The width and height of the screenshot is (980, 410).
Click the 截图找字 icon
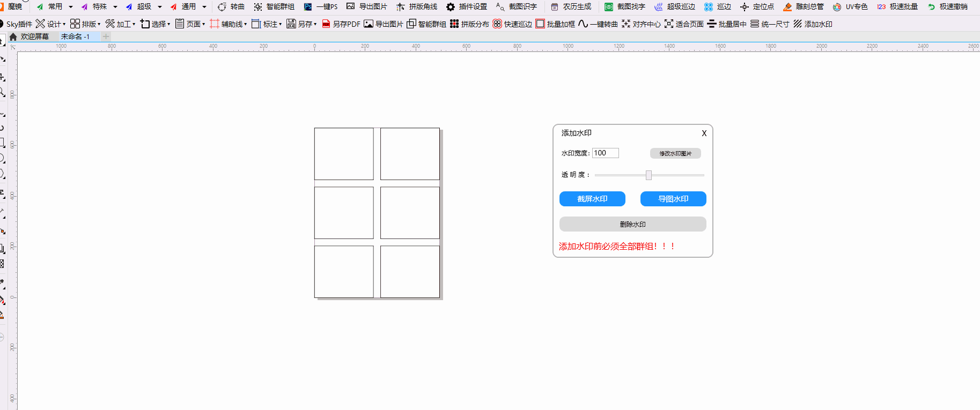[x=609, y=7]
